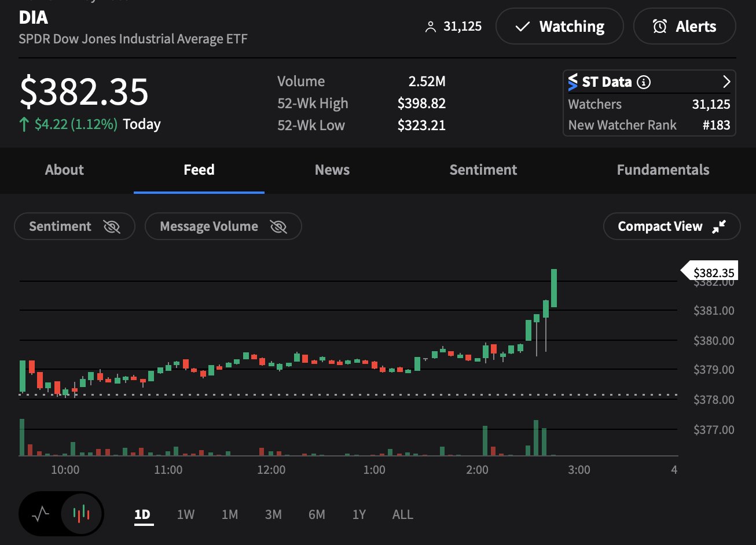Select the About tab

coord(64,170)
